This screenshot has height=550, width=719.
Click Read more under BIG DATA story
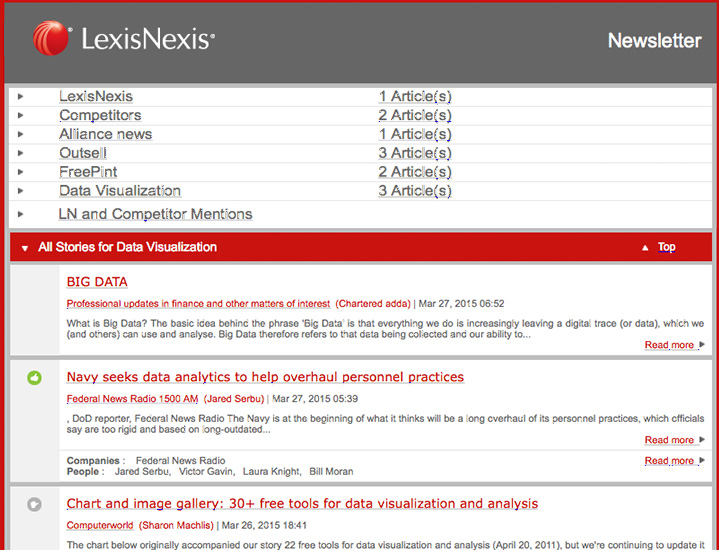point(669,344)
